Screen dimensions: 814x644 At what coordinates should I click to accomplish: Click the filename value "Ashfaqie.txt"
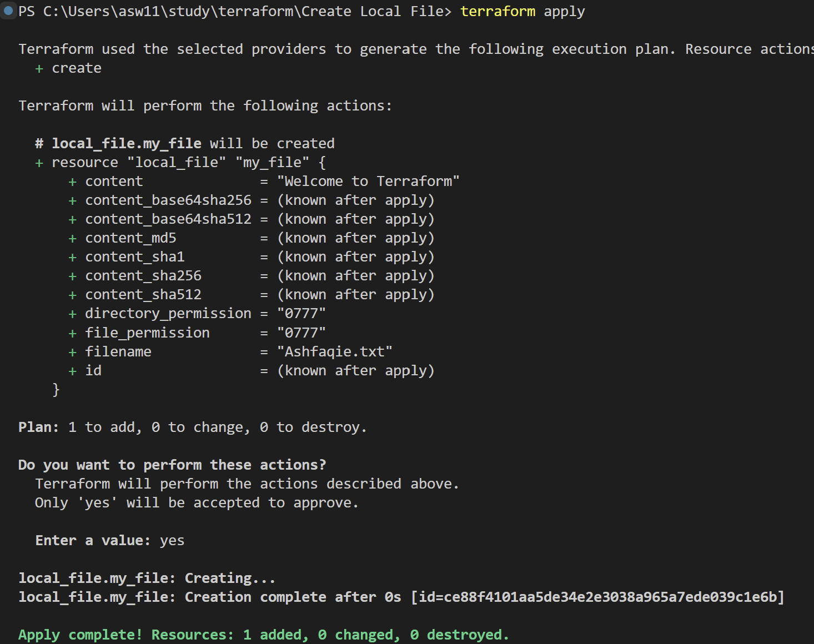point(335,352)
